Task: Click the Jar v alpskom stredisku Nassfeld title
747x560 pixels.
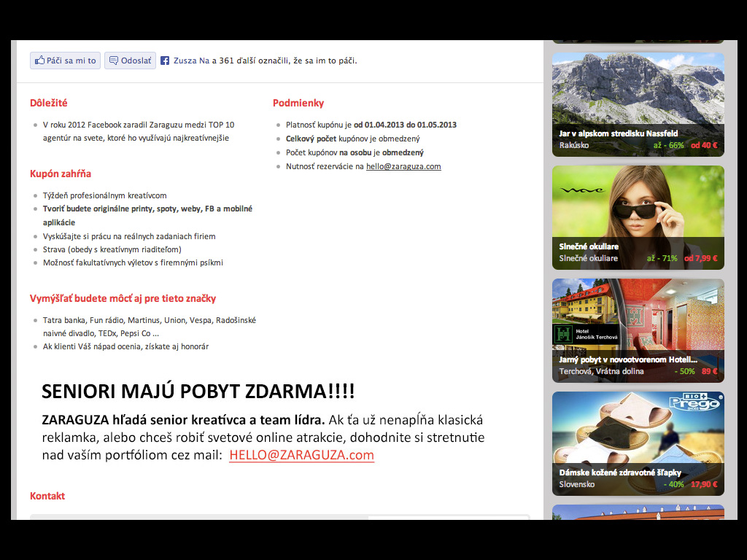Action: [x=619, y=133]
